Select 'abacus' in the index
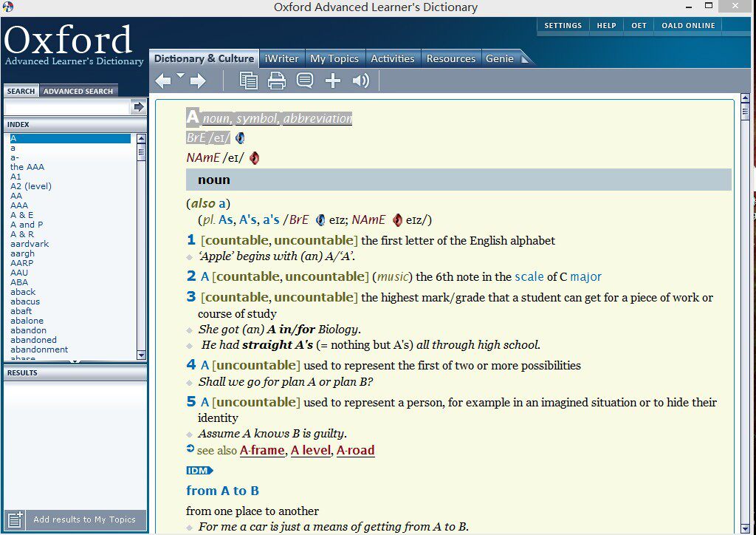 click(x=25, y=302)
